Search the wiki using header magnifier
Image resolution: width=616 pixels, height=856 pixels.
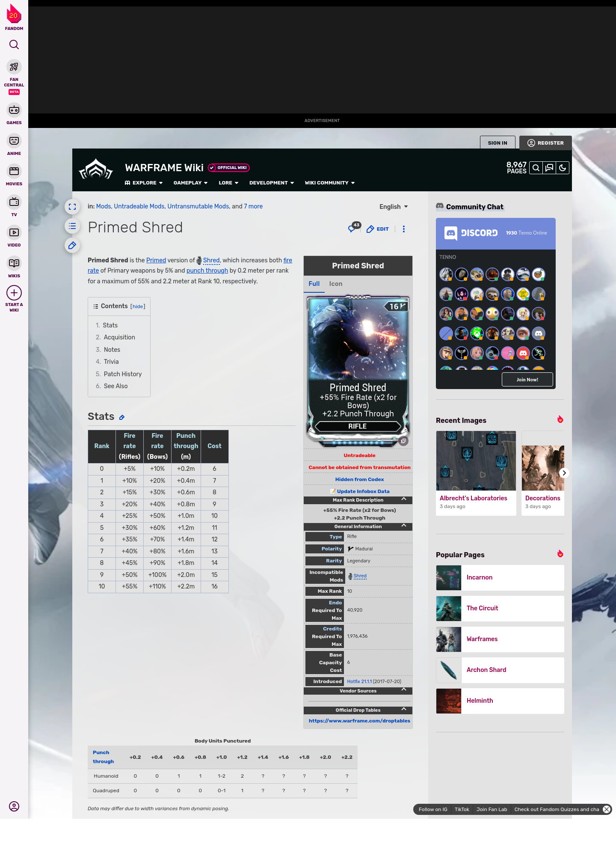pyautogui.click(x=536, y=168)
